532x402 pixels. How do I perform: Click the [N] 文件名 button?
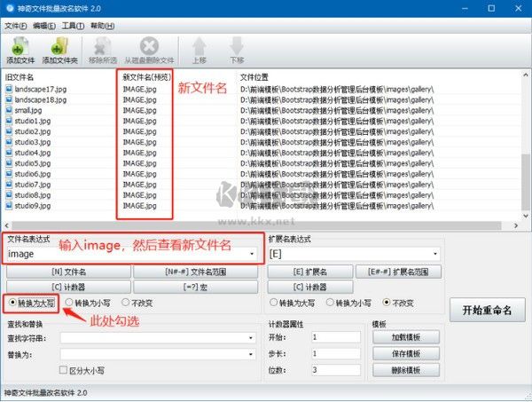point(68,272)
